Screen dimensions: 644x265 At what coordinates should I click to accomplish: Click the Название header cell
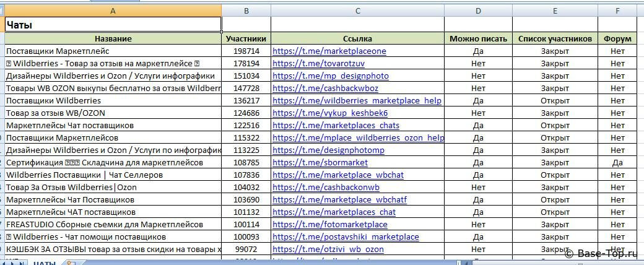click(x=113, y=38)
